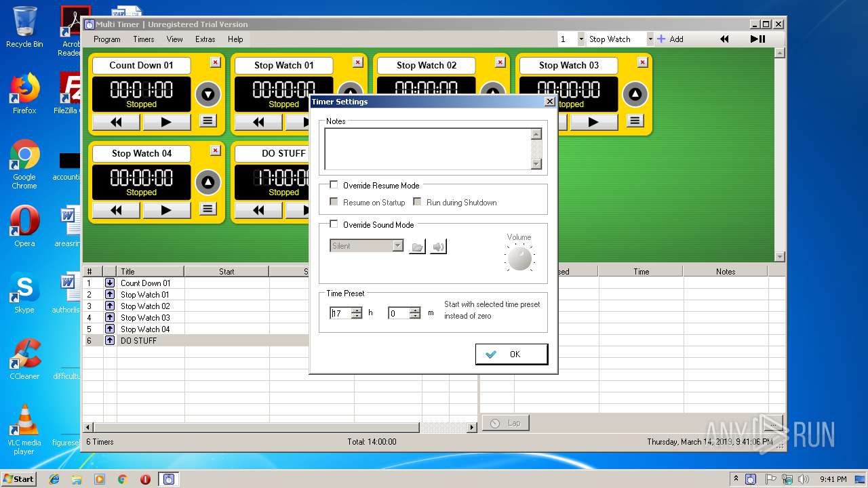Click the Start column header
Image resolution: width=868 pixels, height=488 pixels.
click(226, 271)
